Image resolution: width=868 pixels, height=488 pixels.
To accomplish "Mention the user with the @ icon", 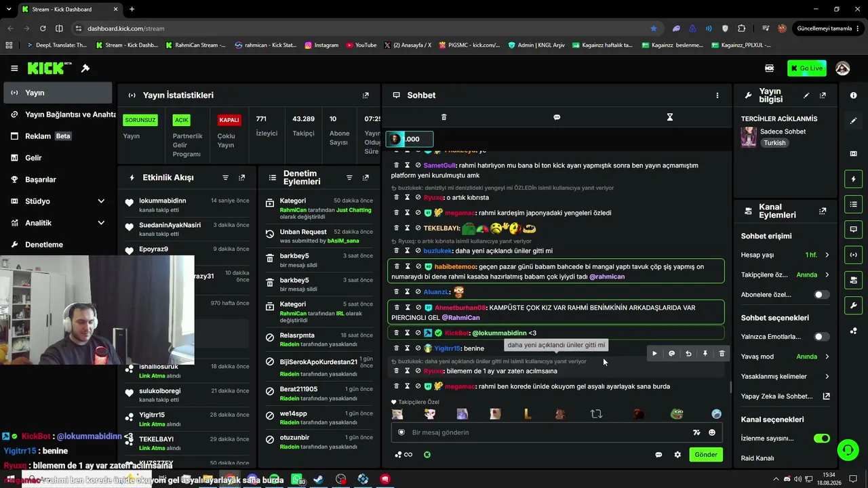I will [671, 353].
